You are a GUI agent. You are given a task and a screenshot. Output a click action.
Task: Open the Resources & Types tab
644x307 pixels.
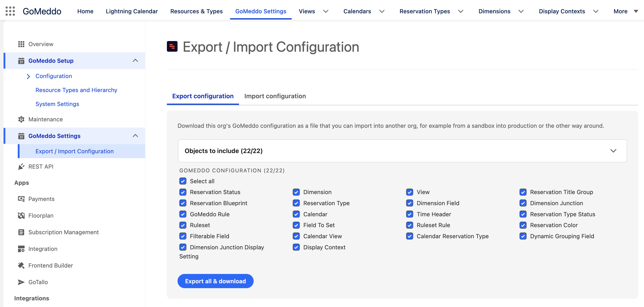tap(196, 11)
